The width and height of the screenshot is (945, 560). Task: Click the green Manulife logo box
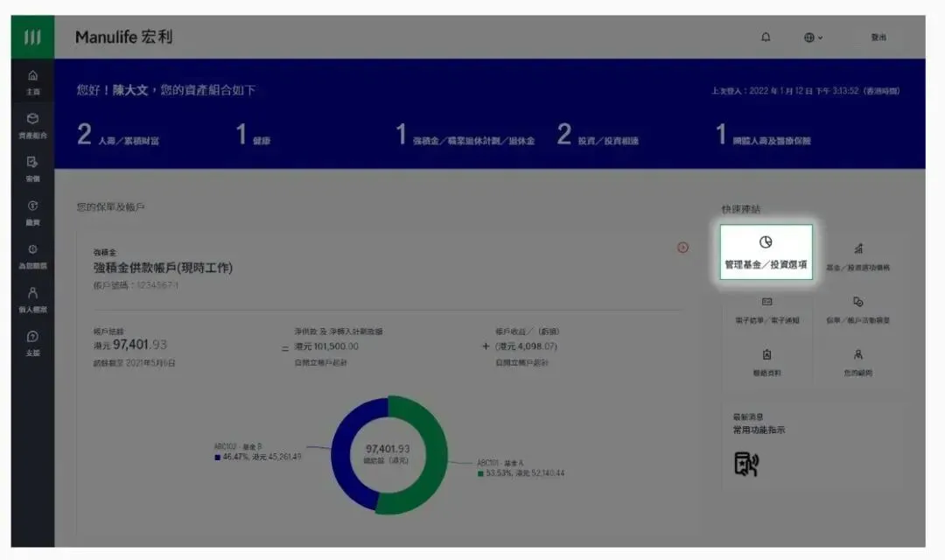pos(32,37)
